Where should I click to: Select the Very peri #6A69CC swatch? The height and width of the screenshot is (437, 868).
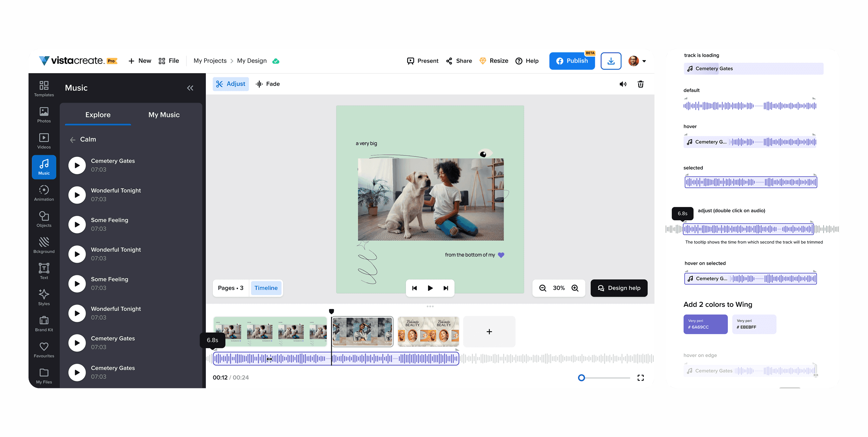(x=705, y=324)
